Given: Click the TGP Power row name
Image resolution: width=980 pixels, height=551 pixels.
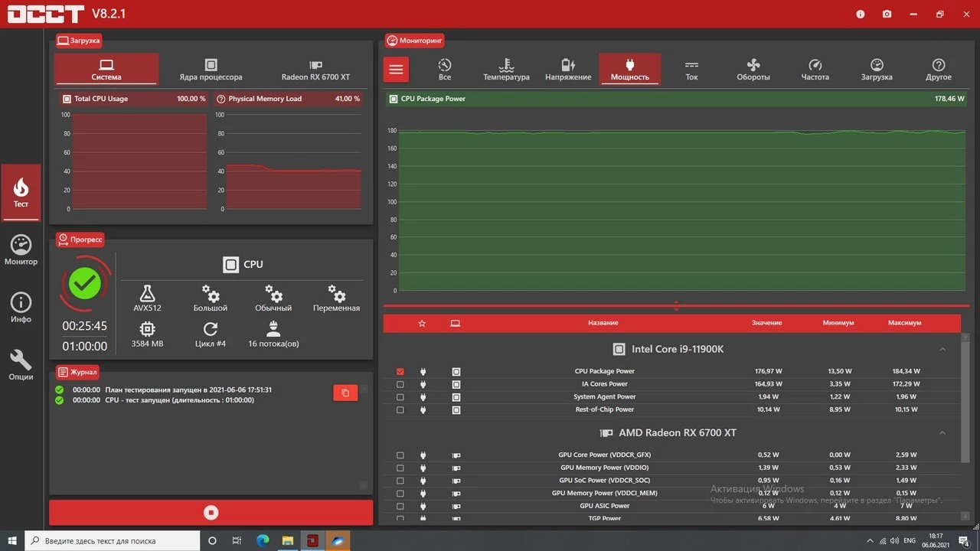Looking at the screenshot, I should point(605,519).
